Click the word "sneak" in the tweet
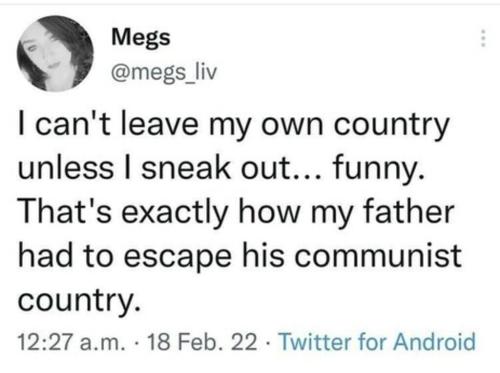 point(186,168)
